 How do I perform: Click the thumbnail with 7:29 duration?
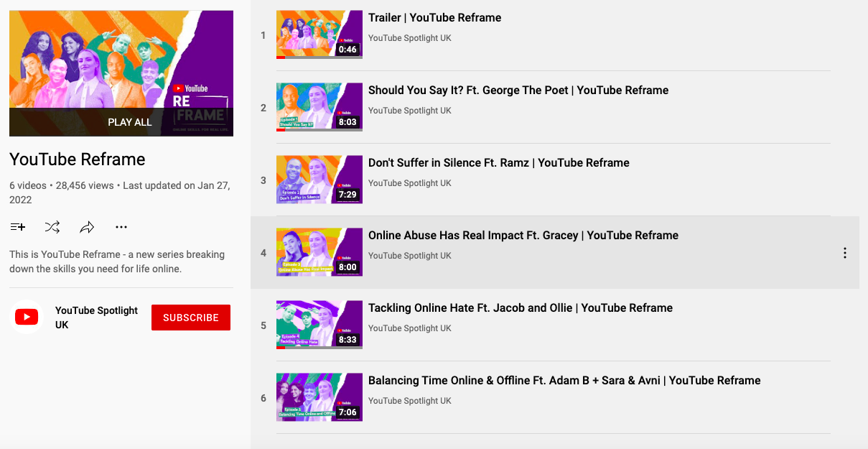coord(319,180)
